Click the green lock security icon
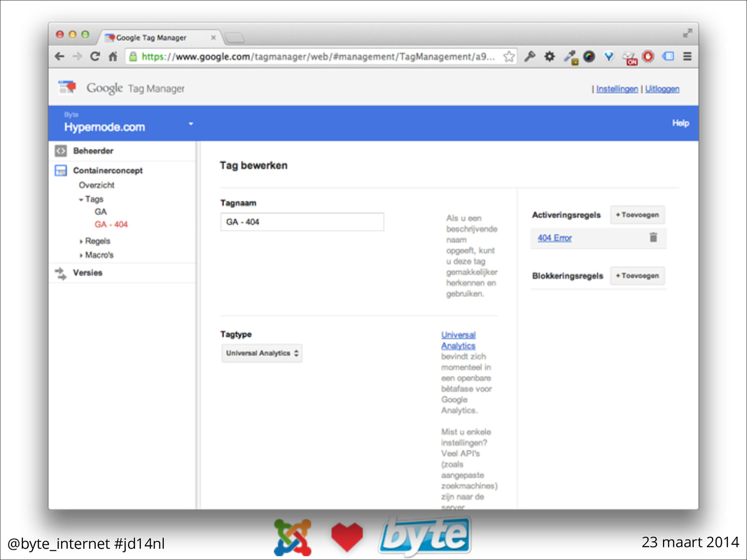Image resolution: width=747 pixels, height=560 pixels. (133, 56)
